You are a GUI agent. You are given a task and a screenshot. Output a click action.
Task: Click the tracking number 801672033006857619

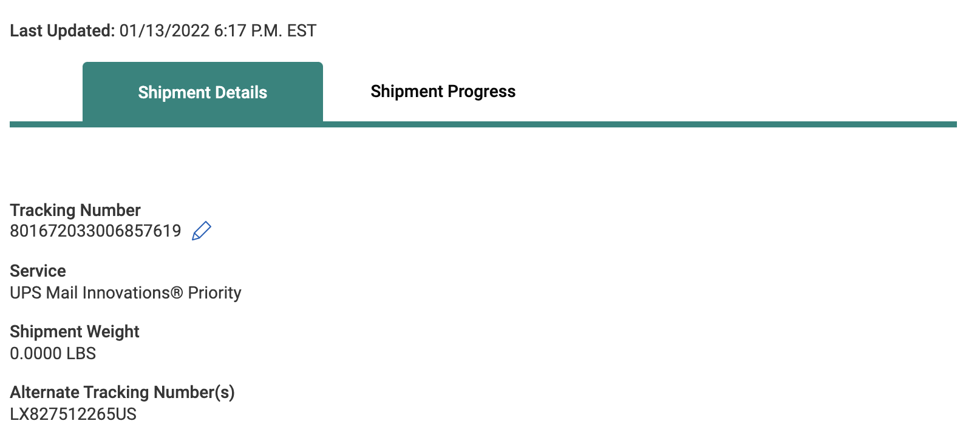95,231
